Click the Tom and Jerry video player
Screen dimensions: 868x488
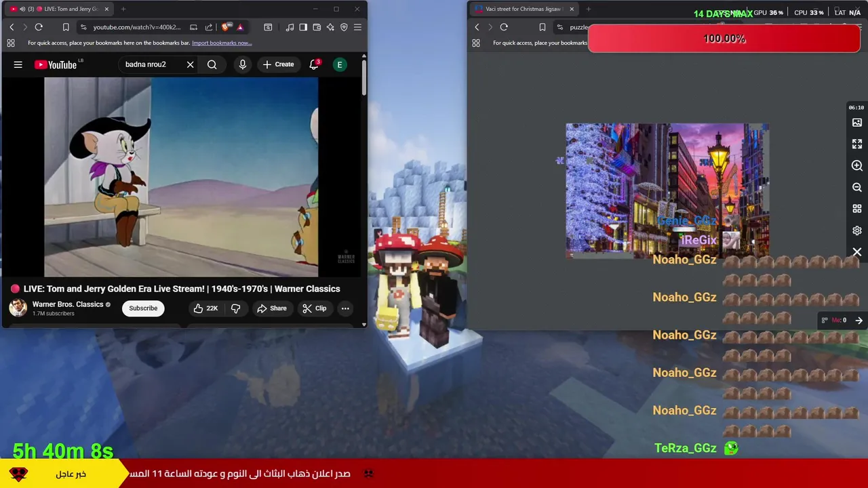pos(181,177)
